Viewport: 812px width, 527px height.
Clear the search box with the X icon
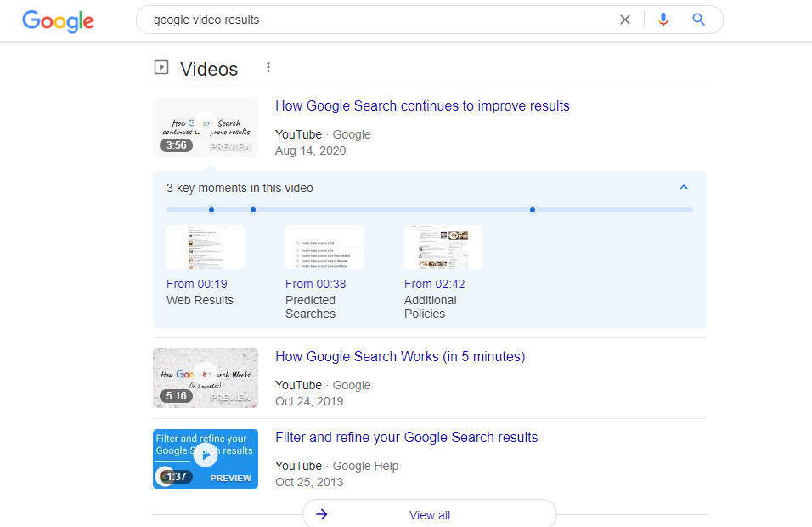(x=625, y=20)
